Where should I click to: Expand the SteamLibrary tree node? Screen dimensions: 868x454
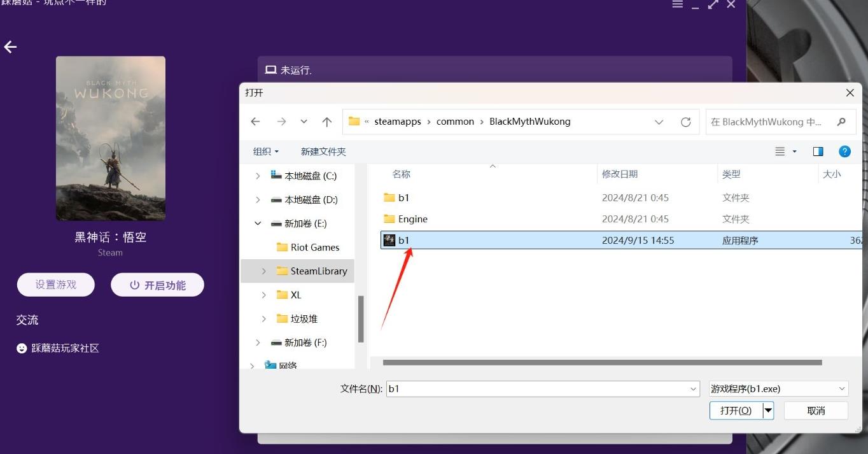(x=264, y=271)
